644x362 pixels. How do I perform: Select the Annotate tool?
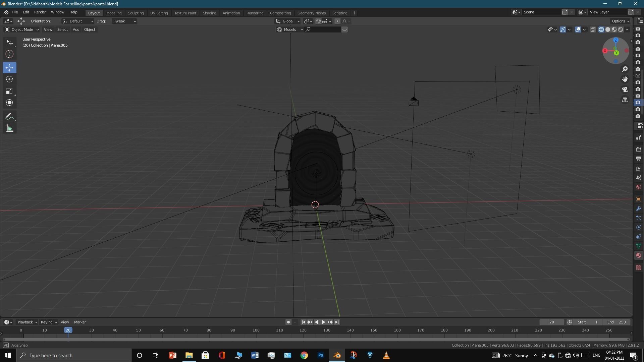(x=9, y=117)
